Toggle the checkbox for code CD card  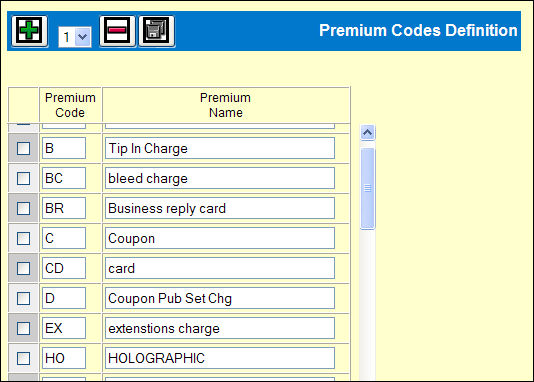click(23, 268)
